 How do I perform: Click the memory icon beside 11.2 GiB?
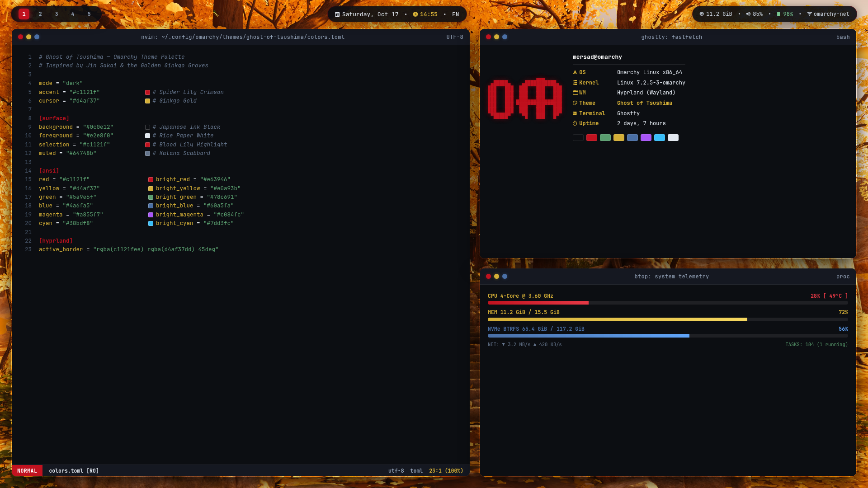click(702, 14)
